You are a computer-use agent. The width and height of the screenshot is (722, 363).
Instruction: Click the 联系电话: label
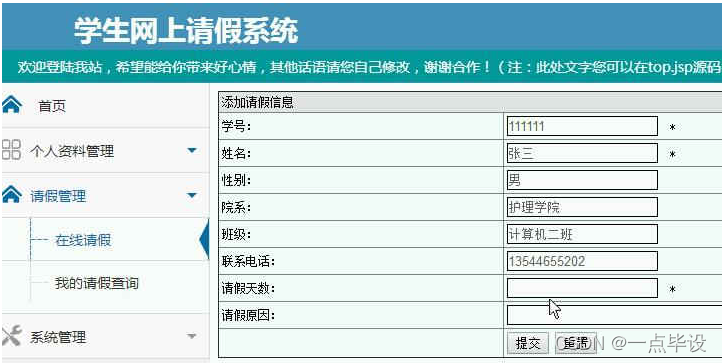248,262
